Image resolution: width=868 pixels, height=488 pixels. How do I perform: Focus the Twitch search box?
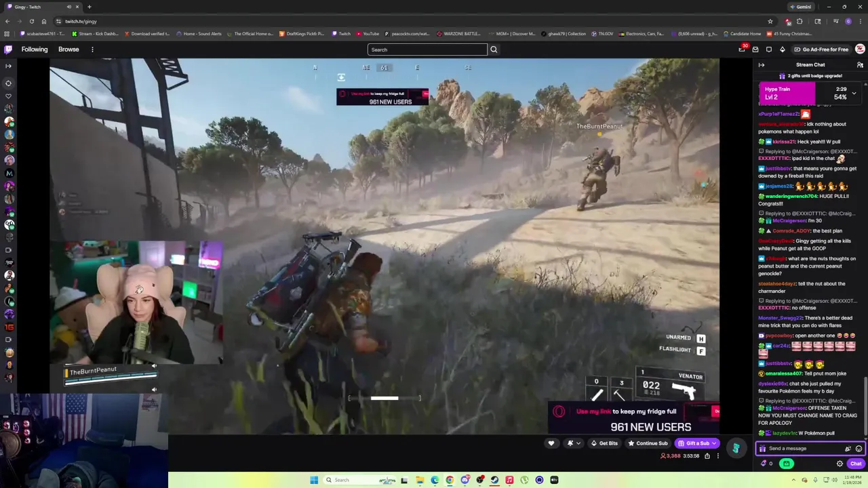click(427, 49)
